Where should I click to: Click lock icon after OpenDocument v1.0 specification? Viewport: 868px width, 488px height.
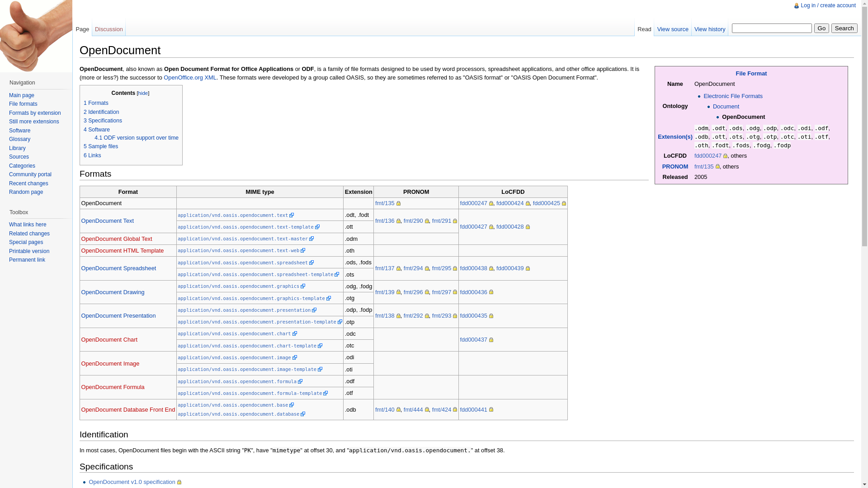(x=179, y=483)
